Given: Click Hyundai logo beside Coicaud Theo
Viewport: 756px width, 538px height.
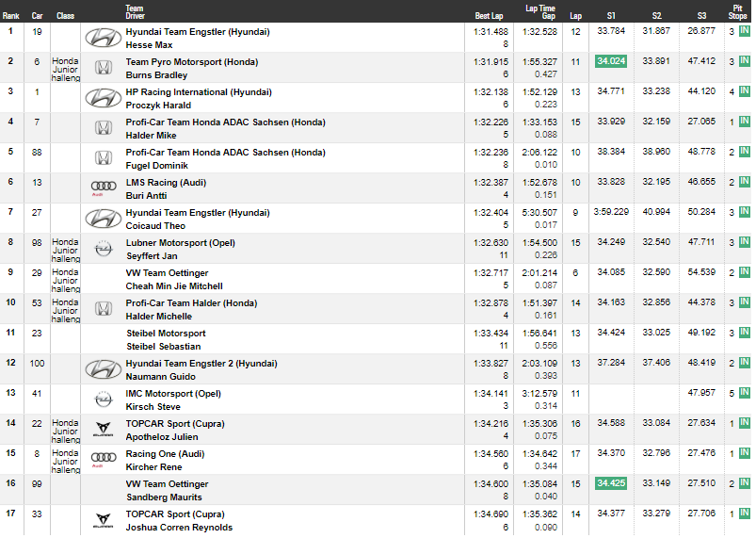Looking at the screenshot, I should [x=104, y=219].
